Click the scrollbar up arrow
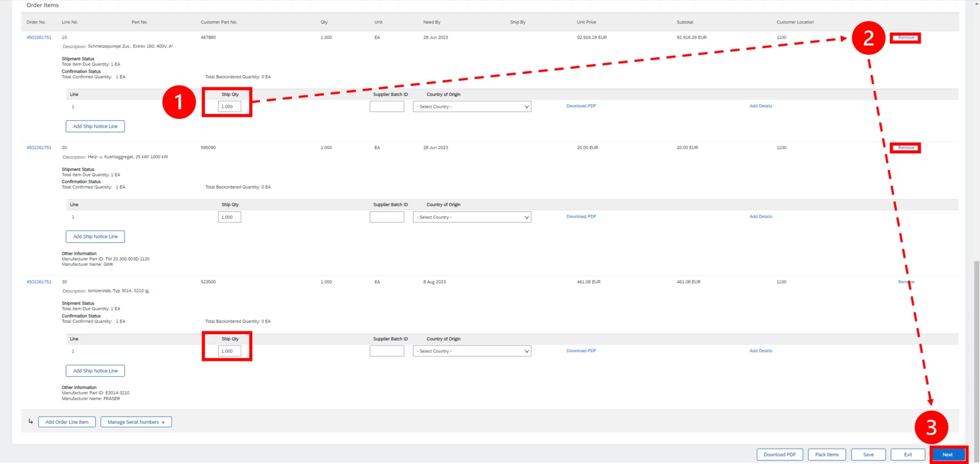 [977, 3]
